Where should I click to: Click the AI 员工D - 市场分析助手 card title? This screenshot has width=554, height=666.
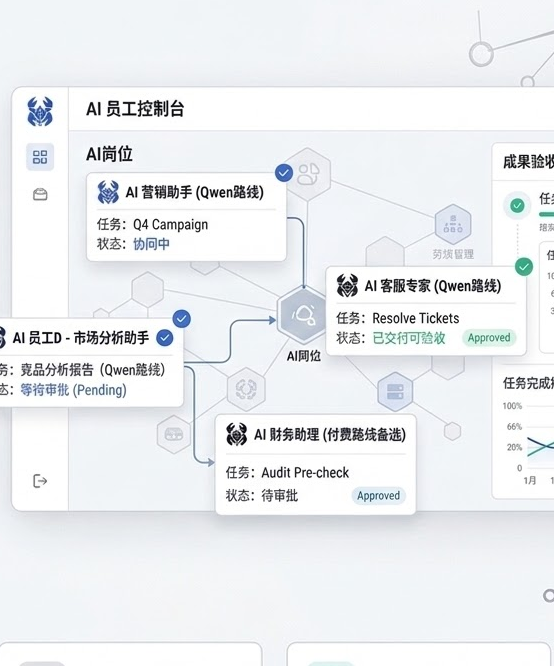pos(81,338)
